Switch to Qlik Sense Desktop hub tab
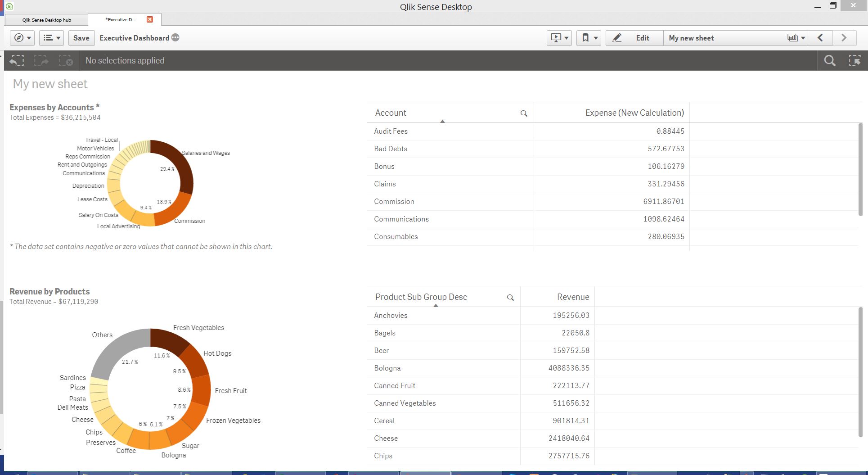This screenshot has width=868, height=475. [x=47, y=20]
